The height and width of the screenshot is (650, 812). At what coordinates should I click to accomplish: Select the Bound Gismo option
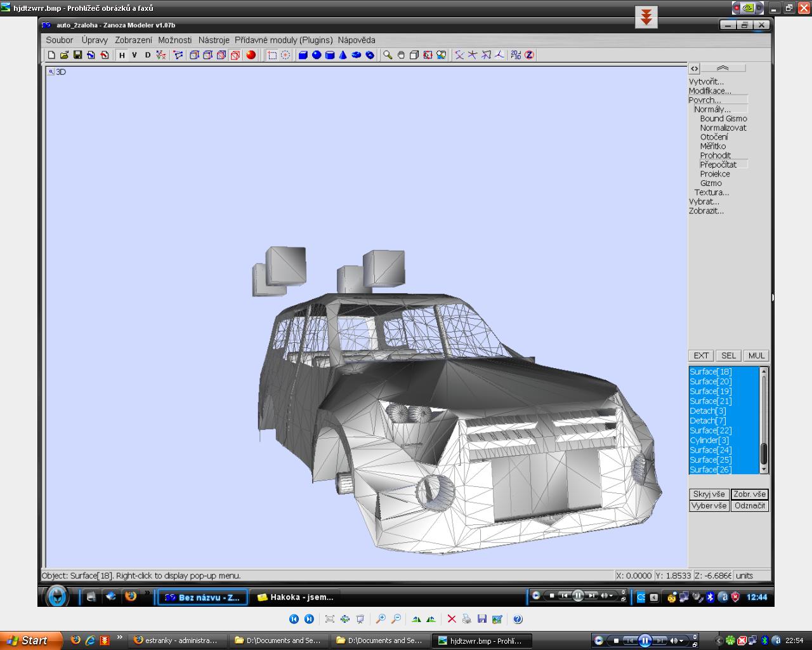[x=724, y=119]
